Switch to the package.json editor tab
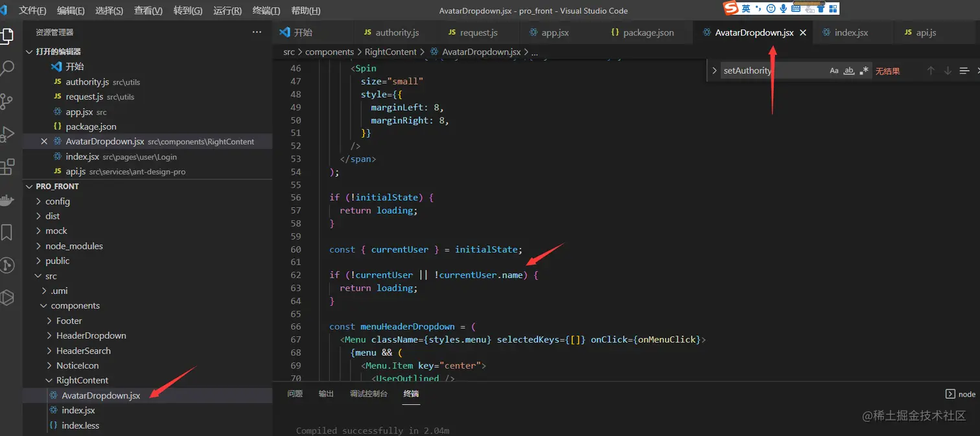 point(648,32)
